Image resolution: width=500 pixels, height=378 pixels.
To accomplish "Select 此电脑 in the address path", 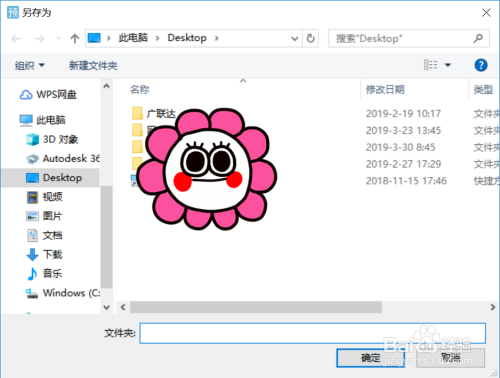I will [133, 38].
